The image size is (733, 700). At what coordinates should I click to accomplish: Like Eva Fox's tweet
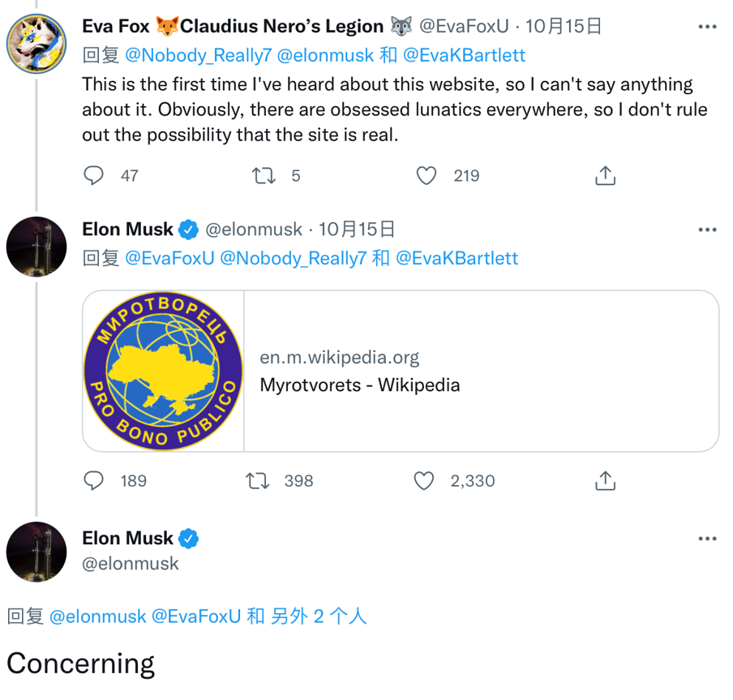click(x=427, y=175)
